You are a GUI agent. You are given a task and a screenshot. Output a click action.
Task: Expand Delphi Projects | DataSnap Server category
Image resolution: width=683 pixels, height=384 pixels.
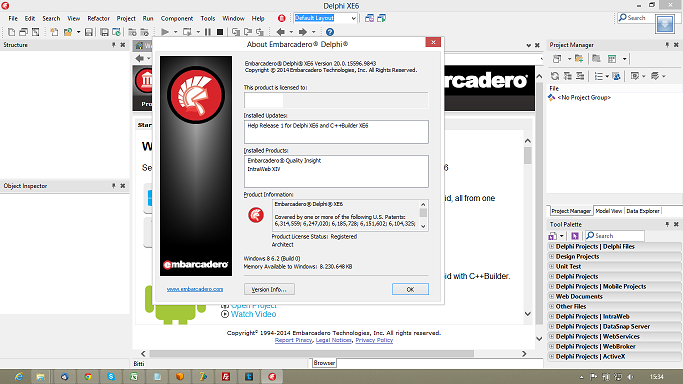click(x=551, y=327)
